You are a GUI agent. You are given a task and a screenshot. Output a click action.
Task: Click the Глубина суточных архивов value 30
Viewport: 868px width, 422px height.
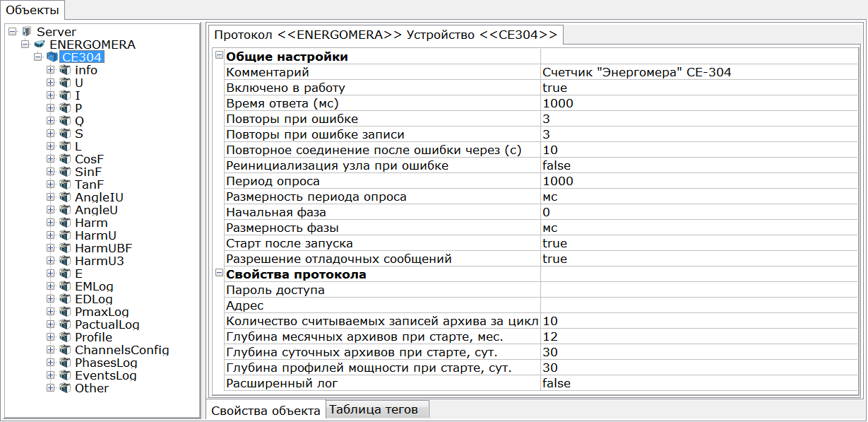[700, 352]
